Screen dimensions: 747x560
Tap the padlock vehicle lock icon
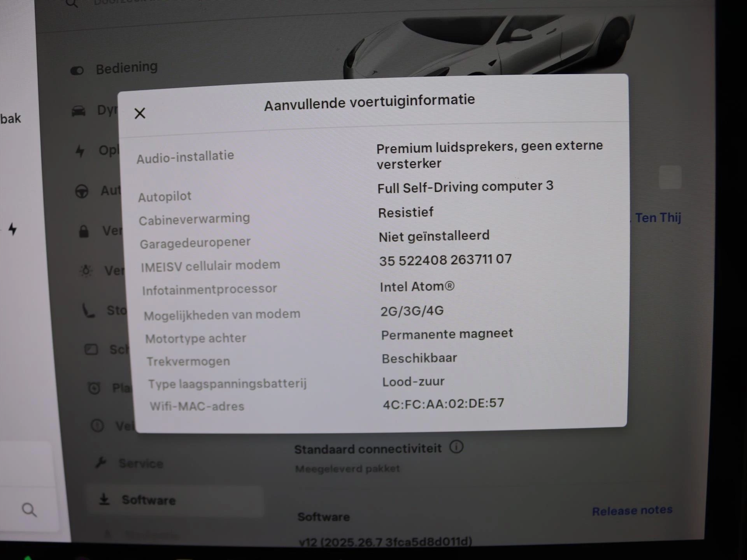tap(84, 231)
